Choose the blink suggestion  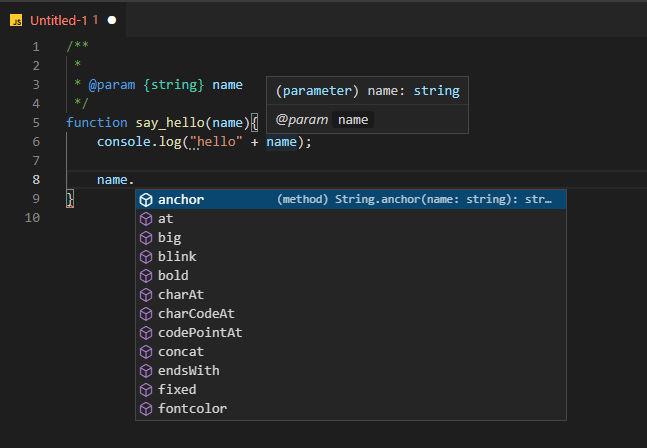click(351, 257)
